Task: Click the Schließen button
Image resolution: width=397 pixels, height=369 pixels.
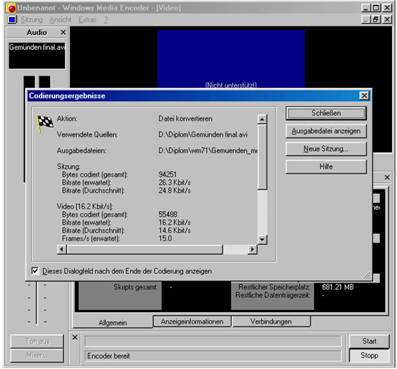Action: tap(326, 113)
